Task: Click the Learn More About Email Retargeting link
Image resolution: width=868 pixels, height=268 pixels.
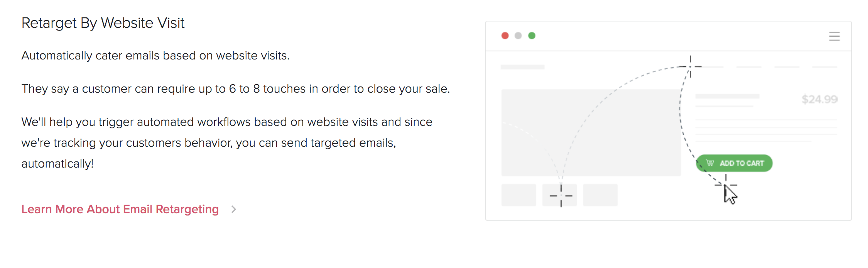Action: click(120, 209)
